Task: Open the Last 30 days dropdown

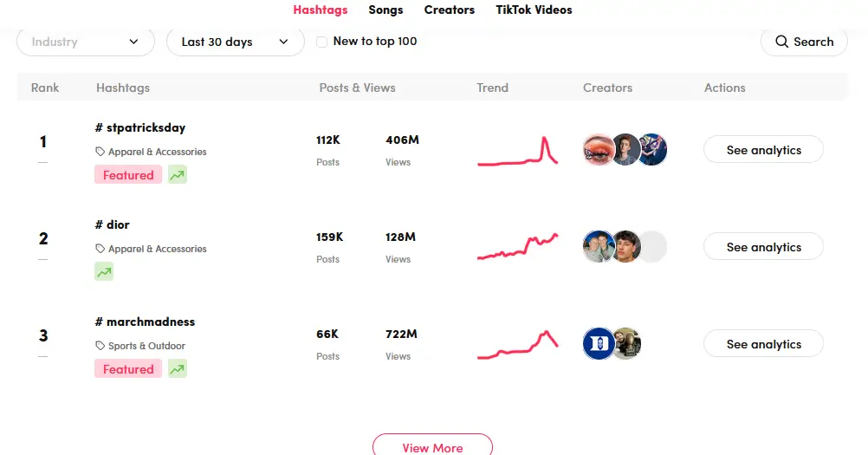Action: (x=235, y=42)
